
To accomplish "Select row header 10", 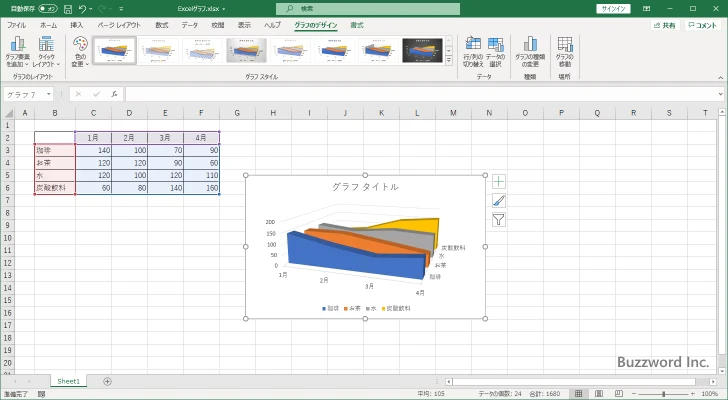I will [7, 238].
